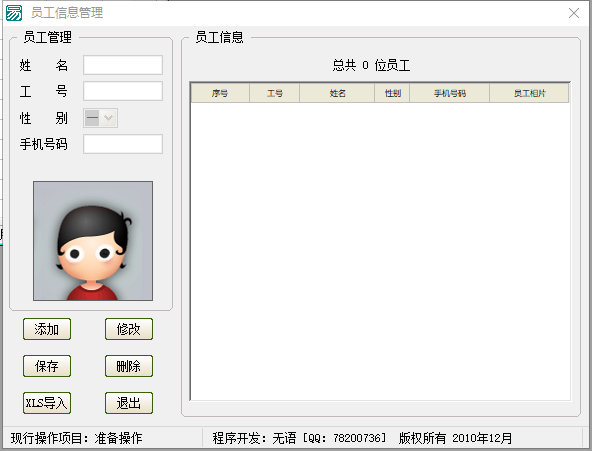Sort by the 序号 column header
Viewport: 592px width, 451px height.
(220, 93)
